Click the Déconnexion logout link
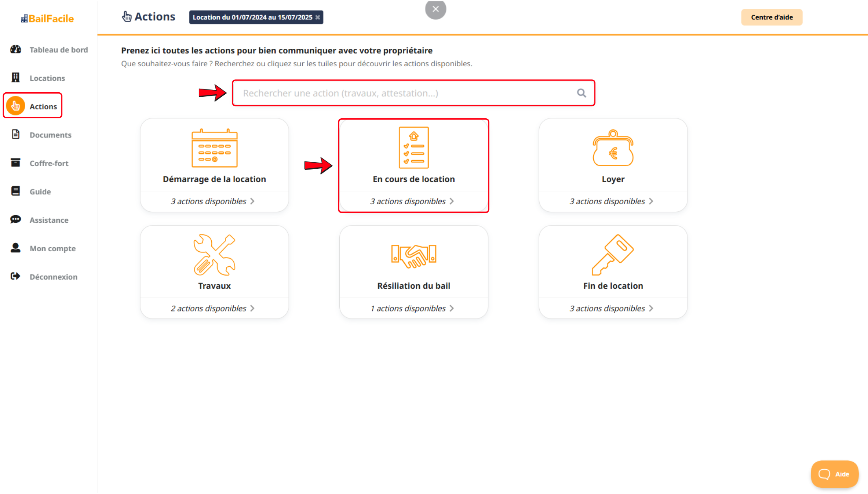The height and width of the screenshot is (494, 868). (x=53, y=276)
